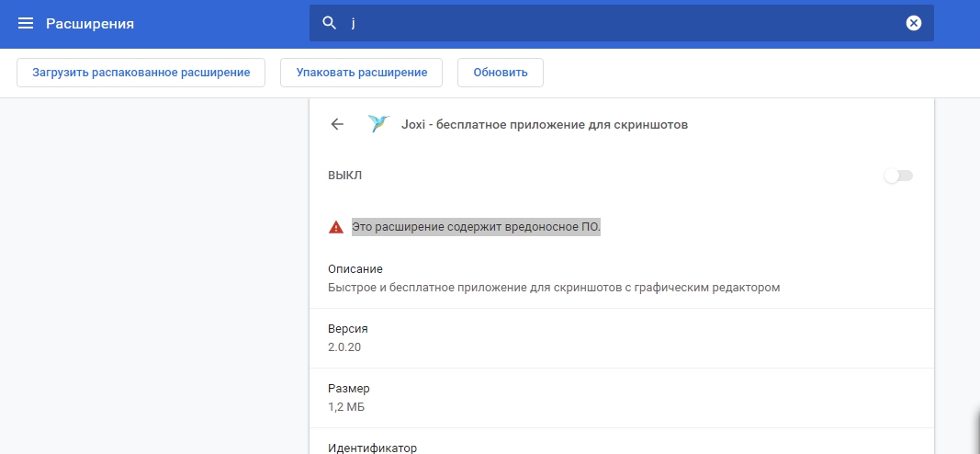Go back using the left arrow
Screen dimensions: 980x454
coord(337,125)
